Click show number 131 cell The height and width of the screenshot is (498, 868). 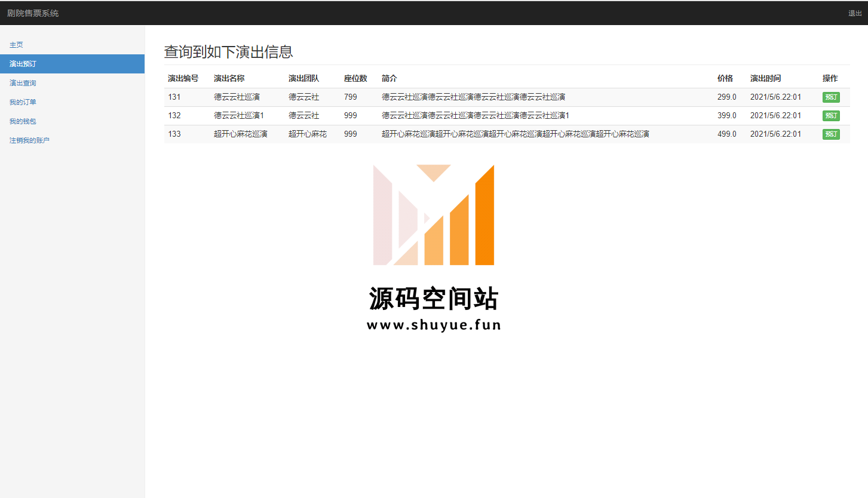point(174,97)
